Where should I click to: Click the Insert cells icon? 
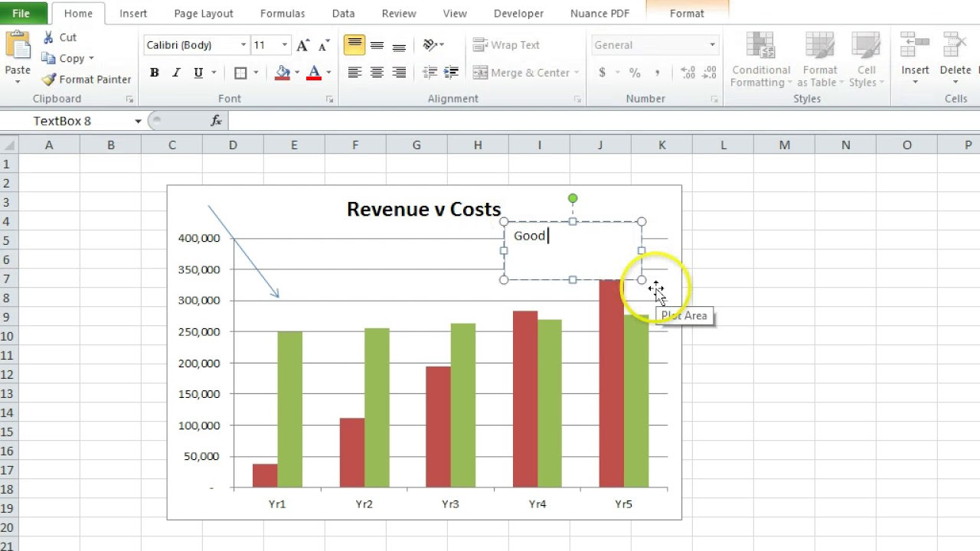915,46
